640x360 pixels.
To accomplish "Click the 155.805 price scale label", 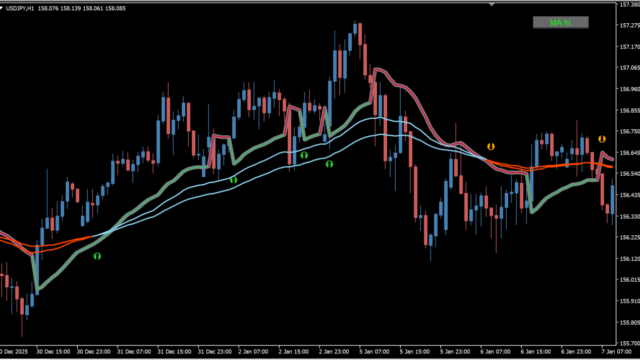I will pyautogui.click(x=629, y=322).
